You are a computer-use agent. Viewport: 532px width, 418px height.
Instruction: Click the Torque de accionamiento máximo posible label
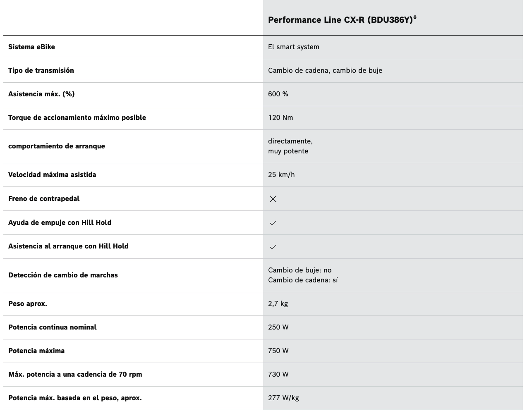77,117
